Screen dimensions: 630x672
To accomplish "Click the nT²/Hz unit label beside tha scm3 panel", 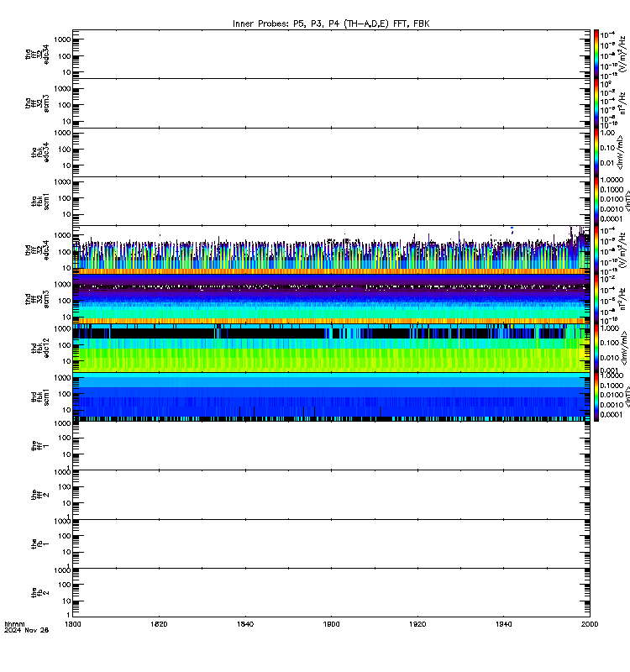I will pyautogui.click(x=623, y=103).
